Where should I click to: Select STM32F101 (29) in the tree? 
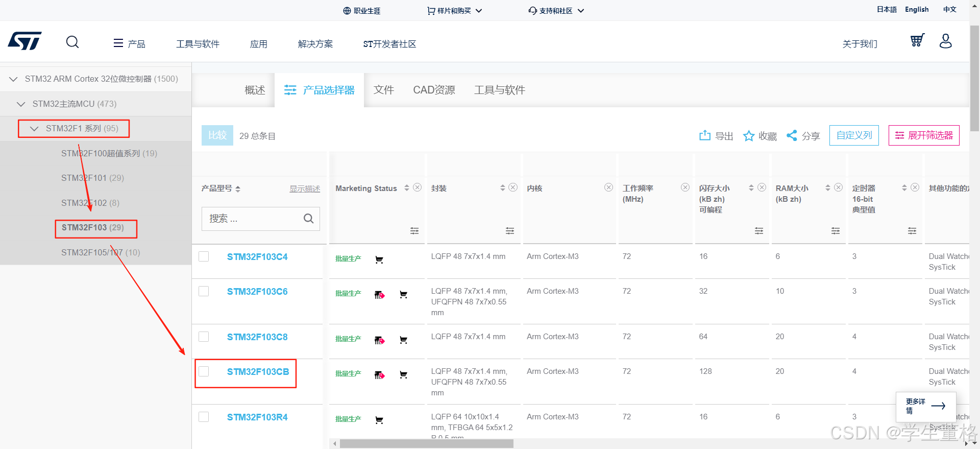(x=92, y=178)
